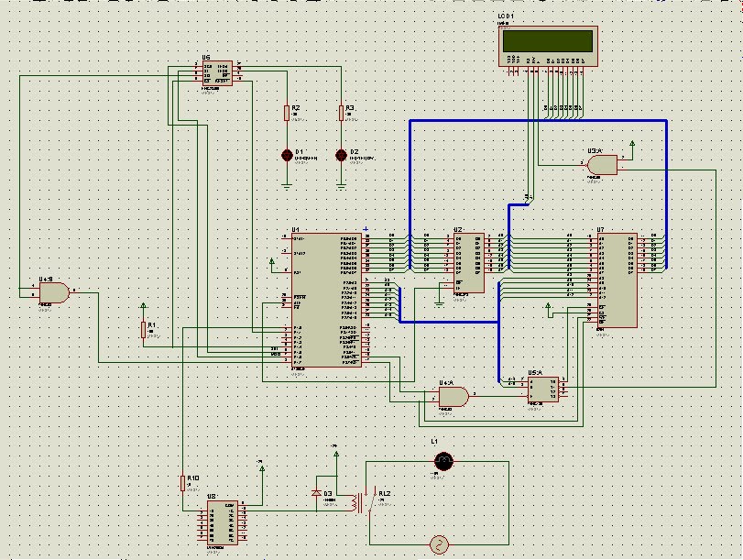The height and width of the screenshot is (560, 743).
Task: Select the U8 chip at the bottom left
Action: click(220, 521)
